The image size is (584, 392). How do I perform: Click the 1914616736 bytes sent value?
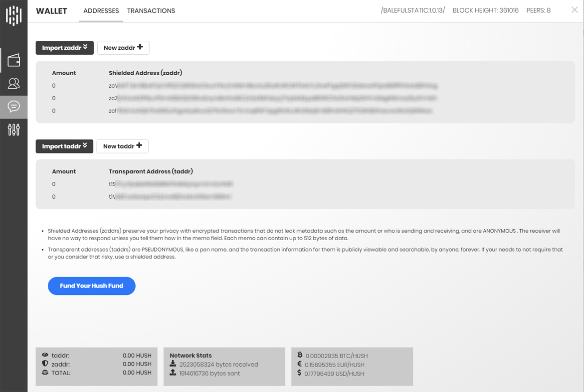209,374
